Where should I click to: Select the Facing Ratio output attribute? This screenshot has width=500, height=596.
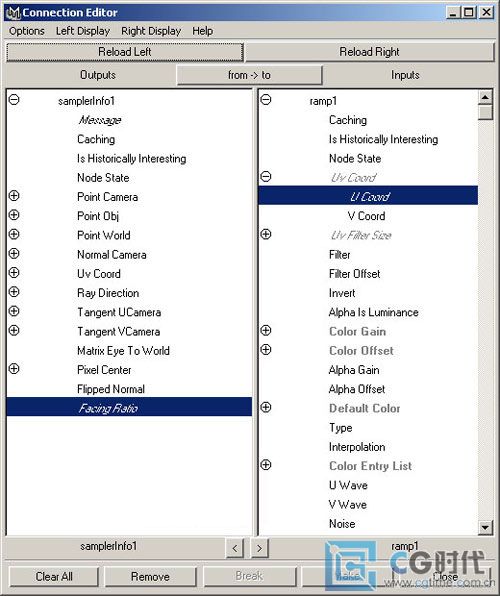click(x=129, y=407)
